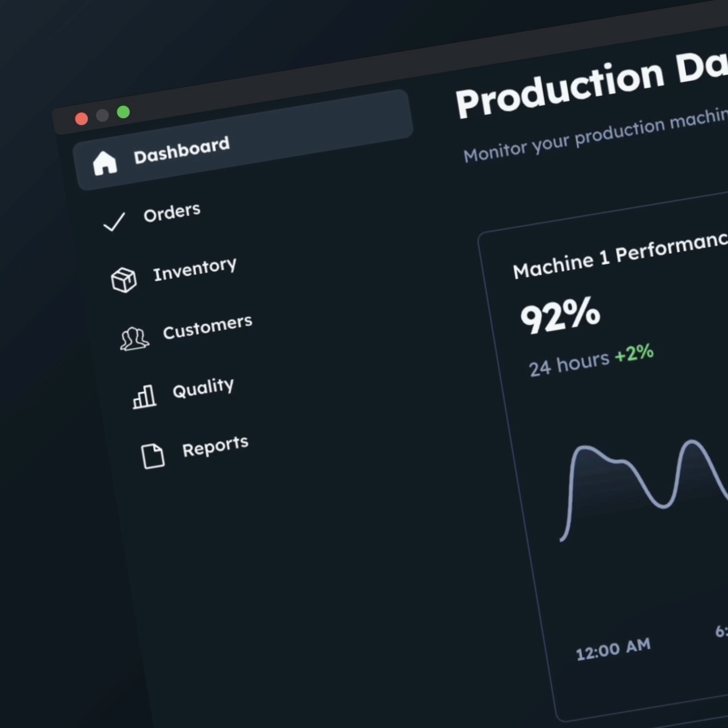Click the Orders checkmark icon
Viewport: 728px width, 728px height.
[114, 222]
